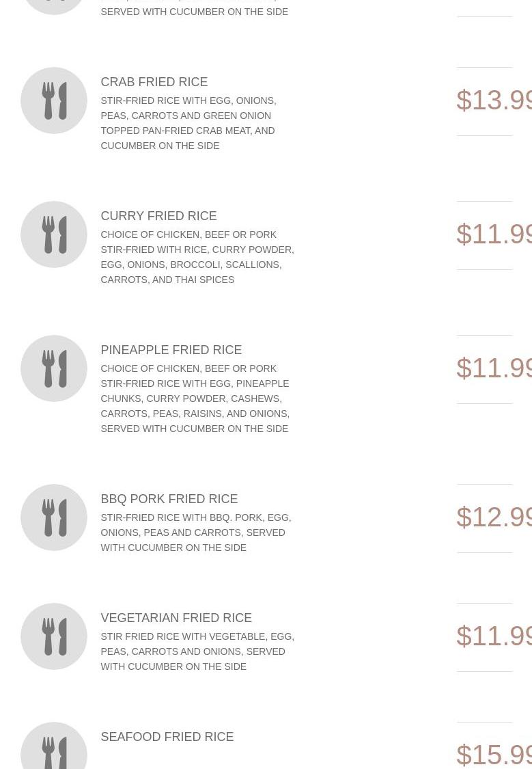The width and height of the screenshot is (532, 769).
Task: Select the Seafood Fried Rice heading
Action: pyautogui.click(x=167, y=737)
